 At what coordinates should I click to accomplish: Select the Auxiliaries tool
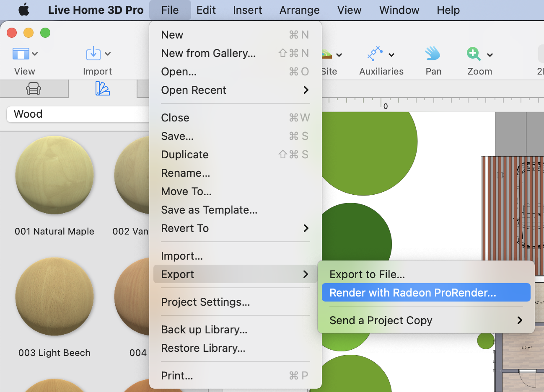(374, 54)
